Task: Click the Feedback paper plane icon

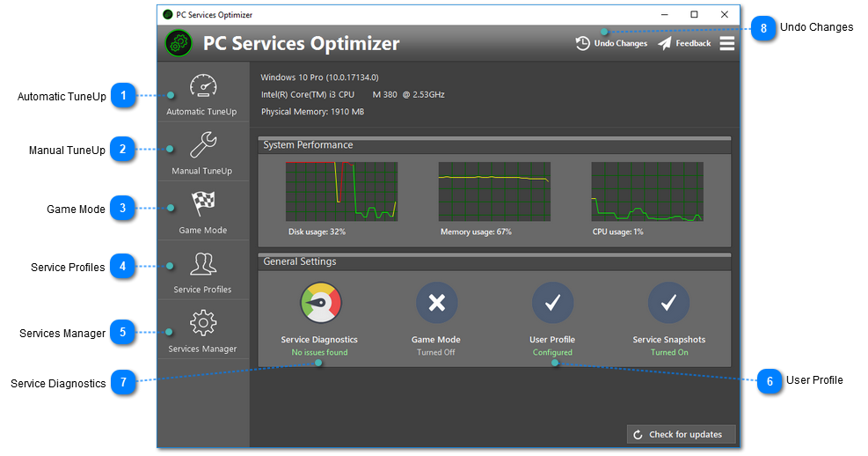Action: point(664,43)
